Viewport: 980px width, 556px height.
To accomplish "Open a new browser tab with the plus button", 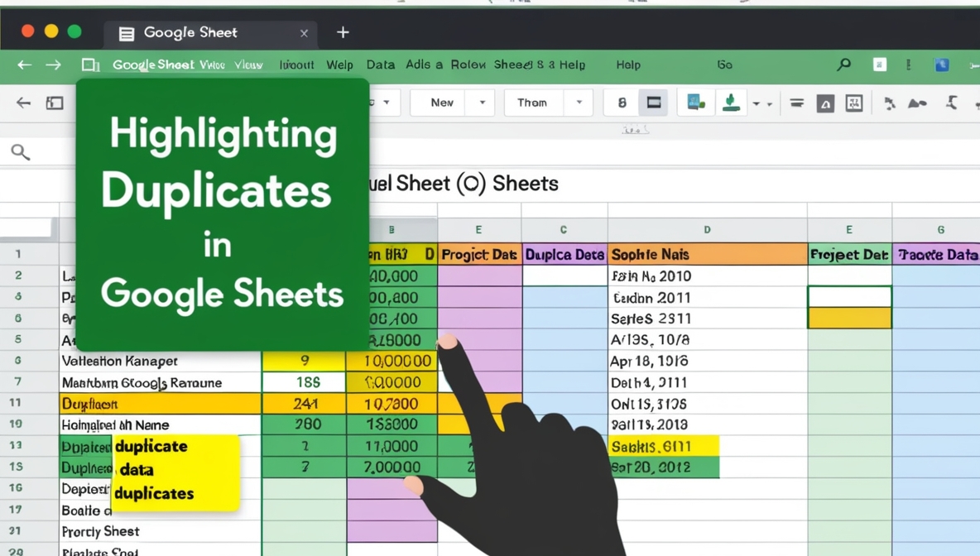I will coord(343,32).
